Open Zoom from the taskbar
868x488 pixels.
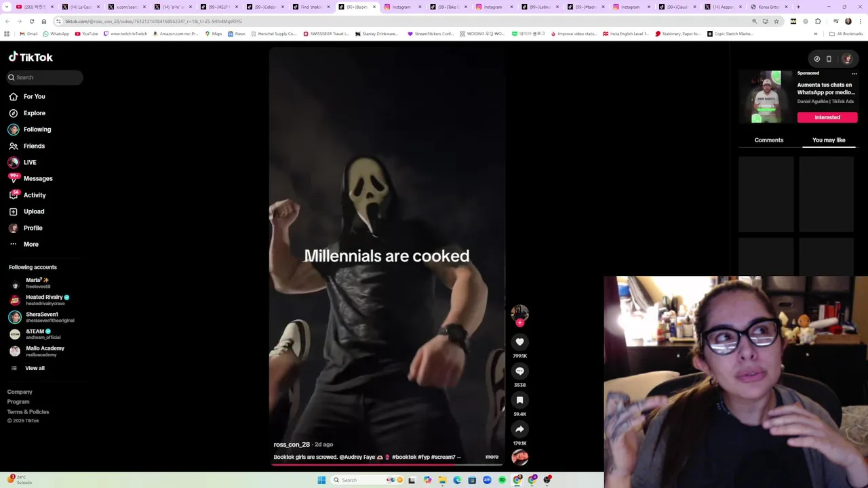[487, 480]
